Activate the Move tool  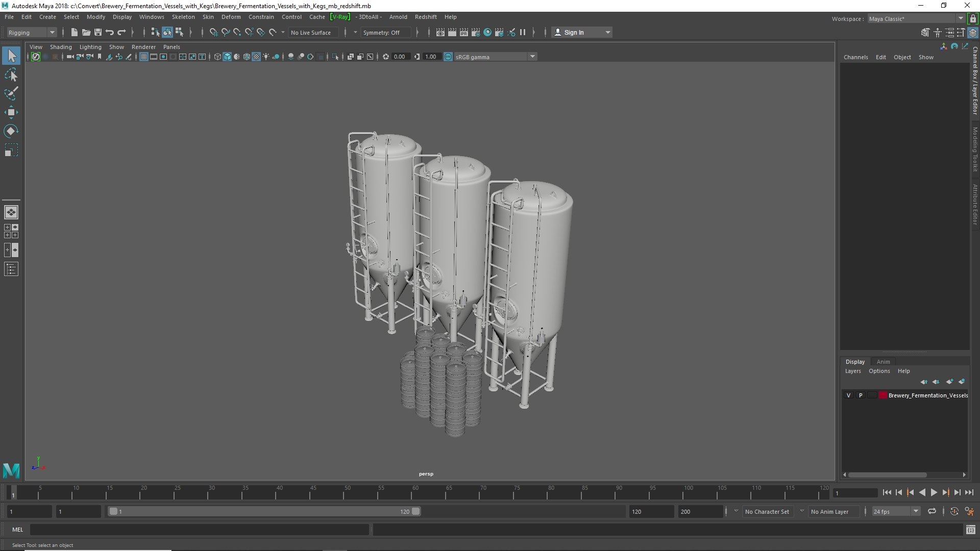pyautogui.click(x=11, y=112)
